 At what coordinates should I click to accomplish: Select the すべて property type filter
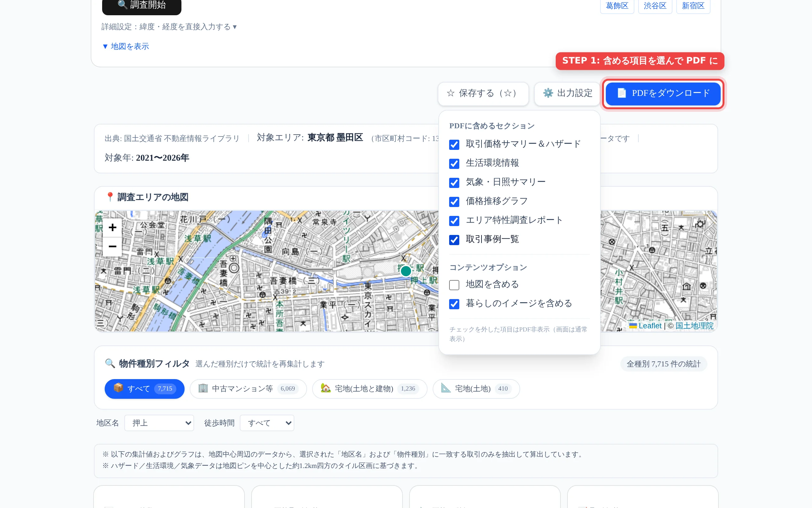click(x=145, y=389)
